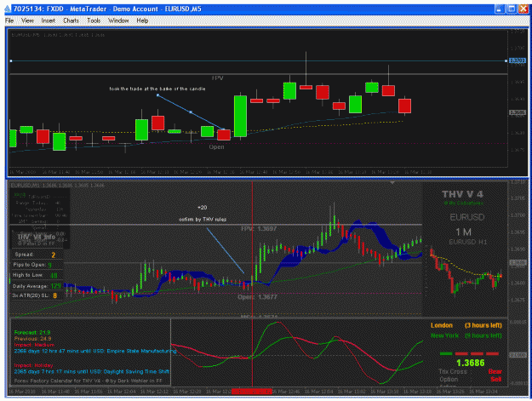
Task: Click the Daylight Saving Time Shift news line
Action: click(x=92, y=371)
